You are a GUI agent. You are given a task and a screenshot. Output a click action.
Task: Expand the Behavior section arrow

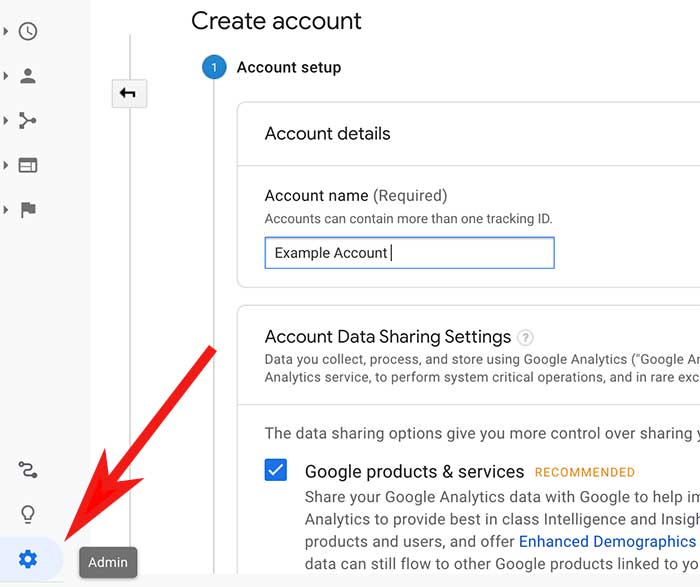6,165
